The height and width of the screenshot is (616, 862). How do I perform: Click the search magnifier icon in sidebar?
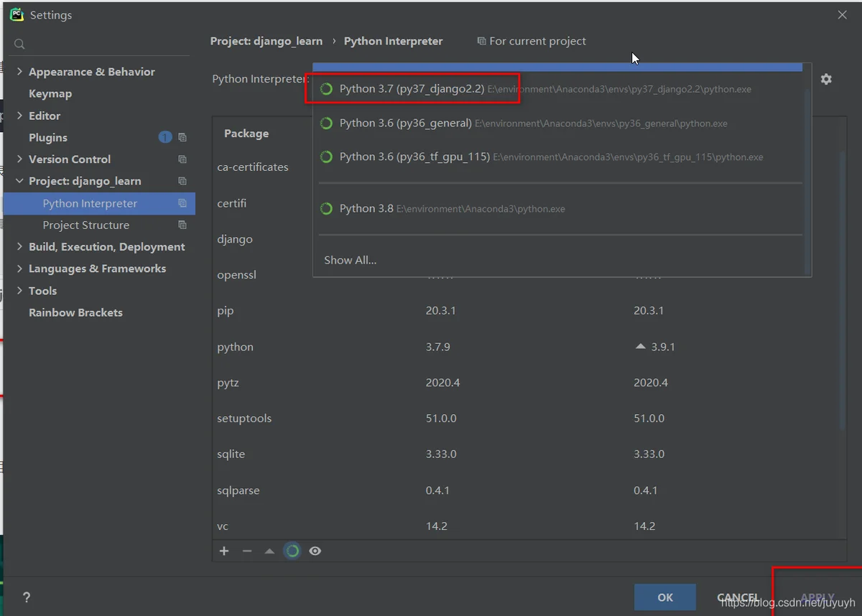(19, 45)
